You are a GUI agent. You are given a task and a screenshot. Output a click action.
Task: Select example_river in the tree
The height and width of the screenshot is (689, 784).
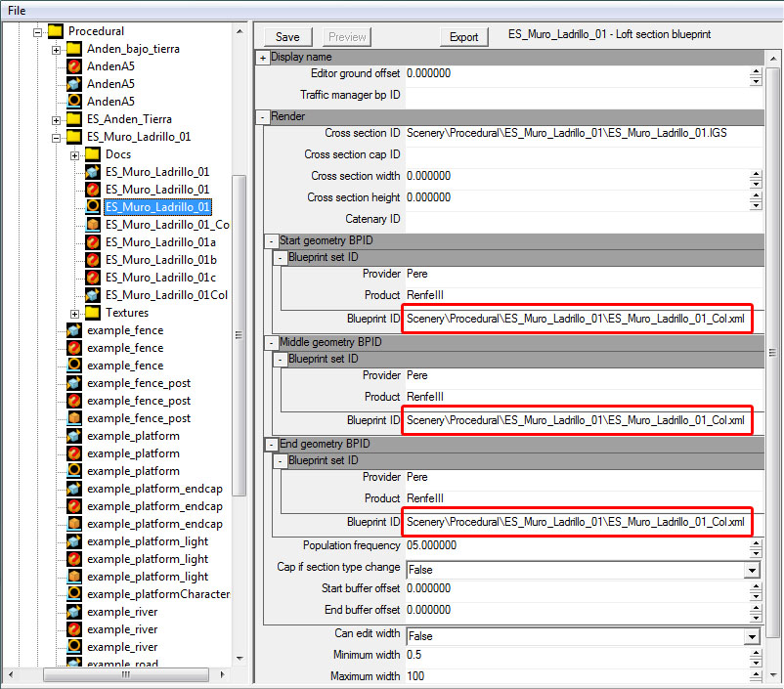(121, 612)
